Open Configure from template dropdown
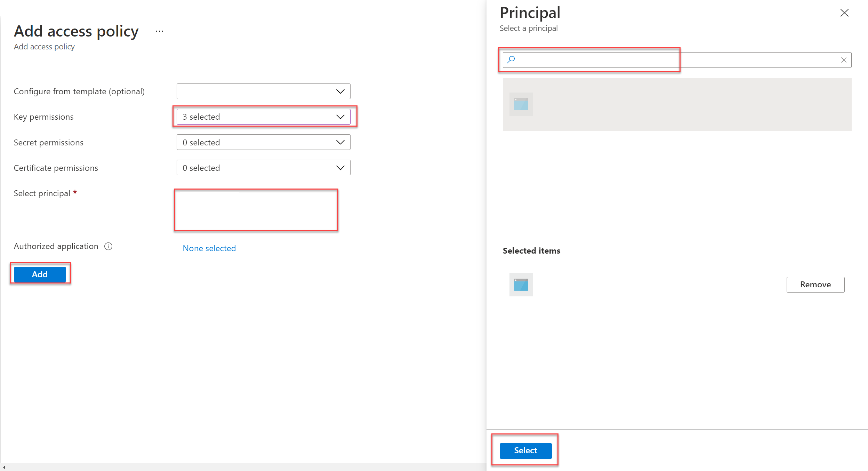The width and height of the screenshot is (868, 471). pos(263,91)
